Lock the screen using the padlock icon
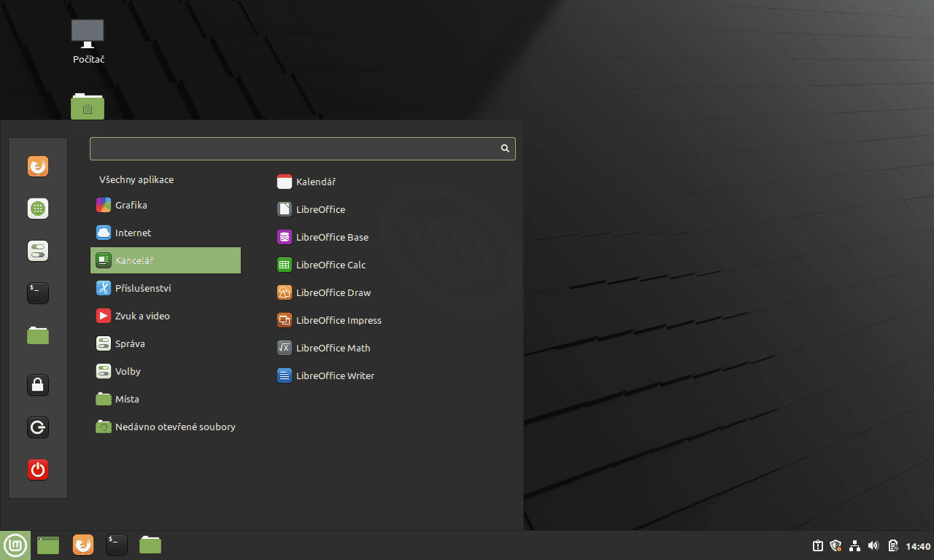934x560 pixels. tap(37, 384)
